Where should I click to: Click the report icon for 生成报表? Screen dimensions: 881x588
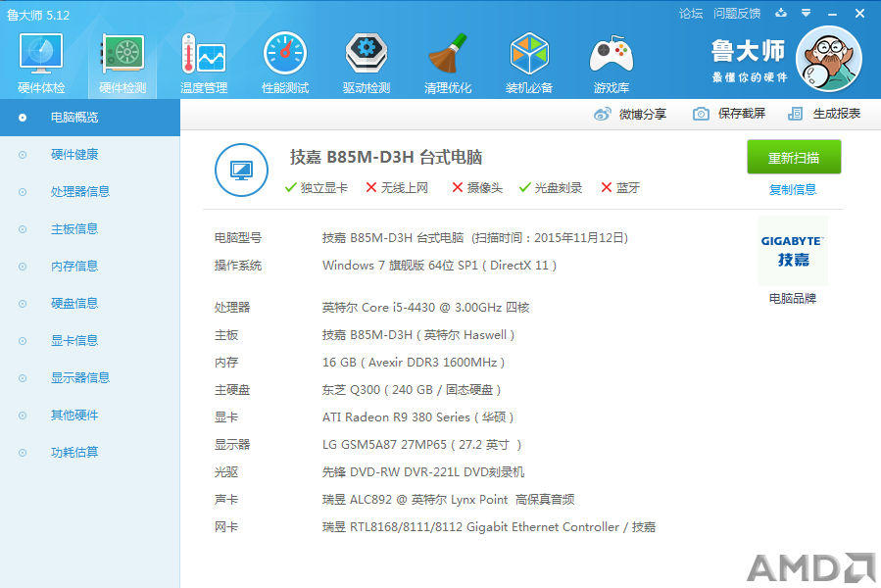[795, 114]
